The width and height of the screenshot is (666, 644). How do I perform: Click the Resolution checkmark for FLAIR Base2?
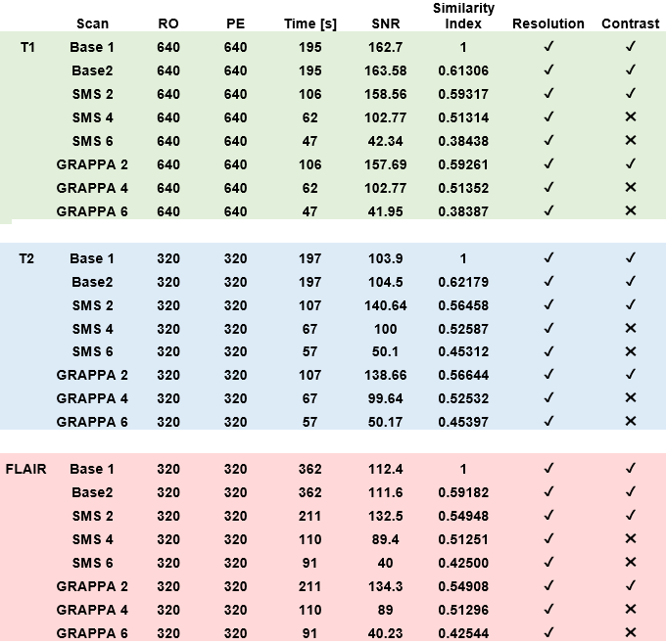pyautogui.click(x=548, y=492)
